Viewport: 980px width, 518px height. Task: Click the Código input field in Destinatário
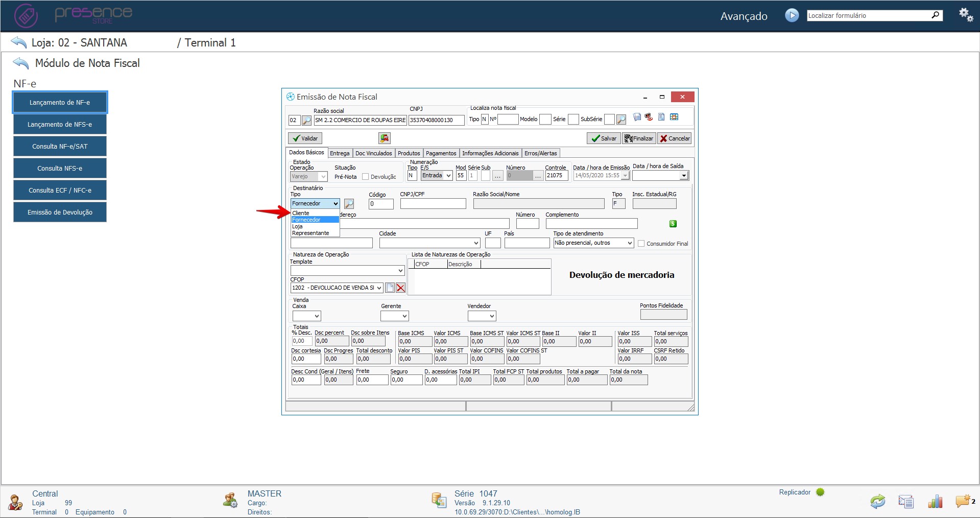(381, 204)
